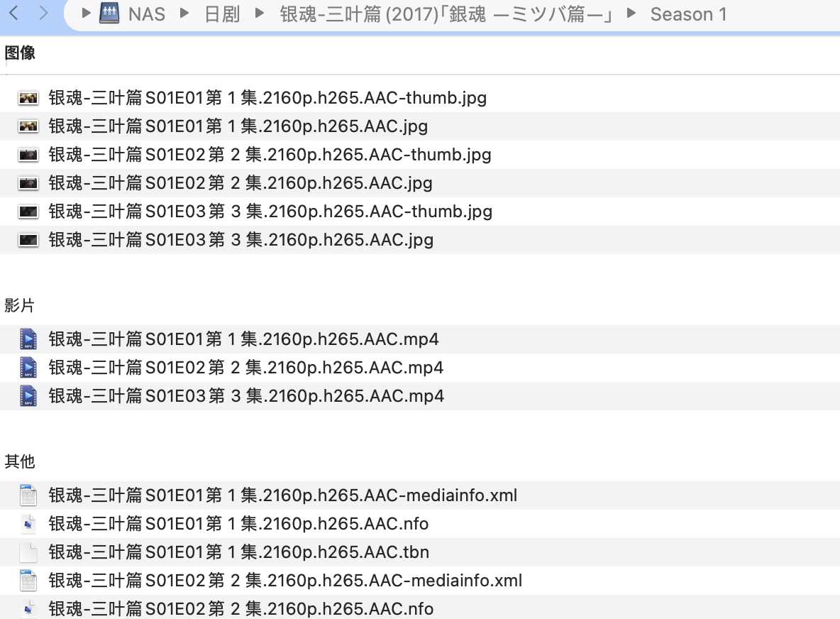Click icon of S01E01 AAC.nfo file
The image size is (840, 619).
[x=28, y=524]
